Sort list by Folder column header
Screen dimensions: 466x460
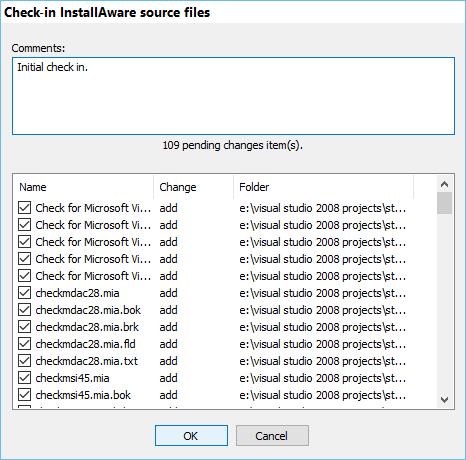(x=324, y=187)
